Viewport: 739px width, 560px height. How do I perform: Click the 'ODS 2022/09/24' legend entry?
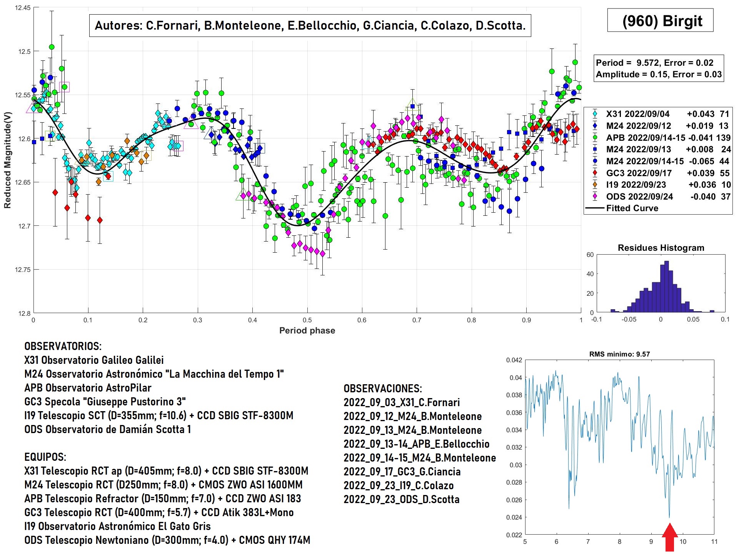(x=640, y=197)
